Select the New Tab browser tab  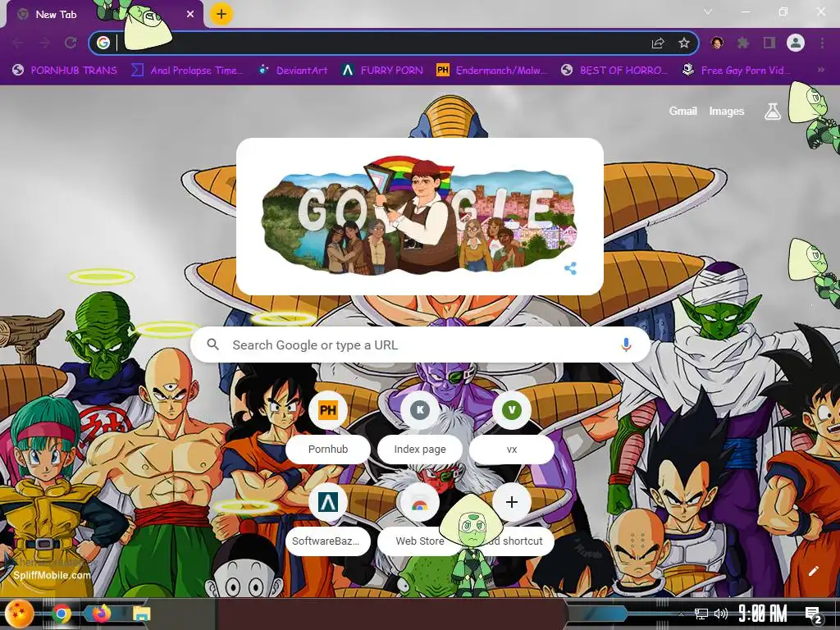(x=104, y=15)
